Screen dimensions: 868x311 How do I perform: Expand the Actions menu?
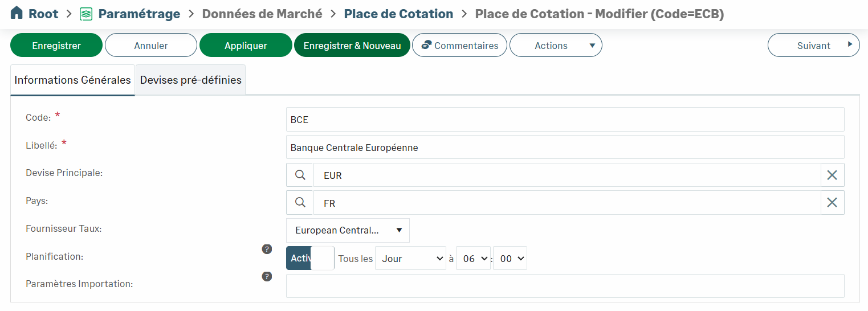pyautogui.click(x=556, y=46)
